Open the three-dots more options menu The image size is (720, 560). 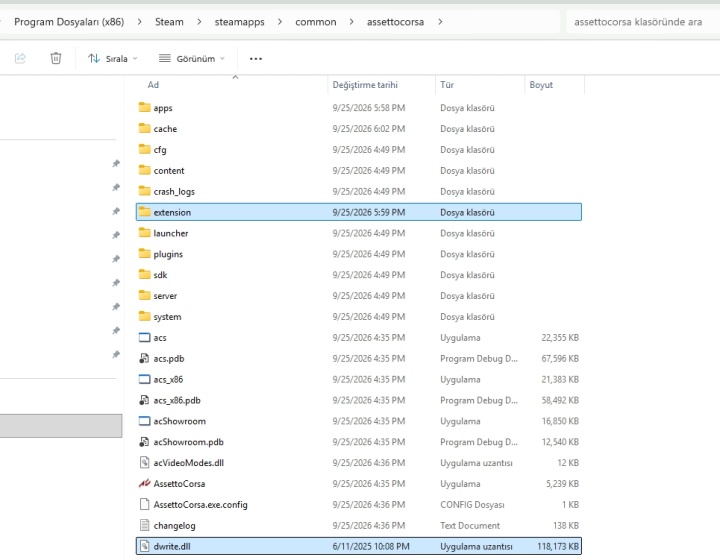click(x=256, y=58)
